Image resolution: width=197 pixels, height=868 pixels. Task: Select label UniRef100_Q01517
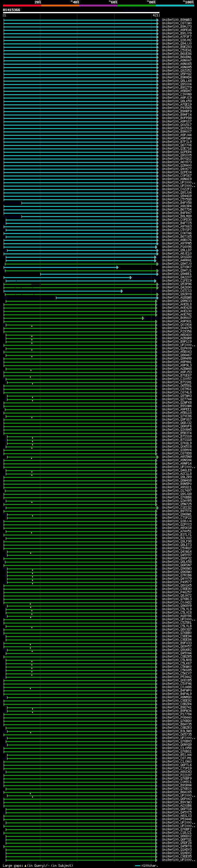[177, 125]
